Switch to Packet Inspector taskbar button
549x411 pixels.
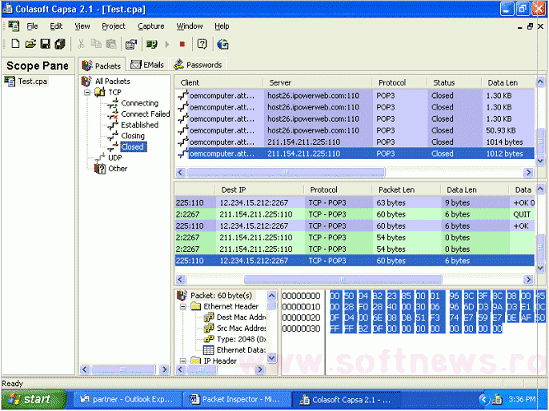(x=237, y=399)
